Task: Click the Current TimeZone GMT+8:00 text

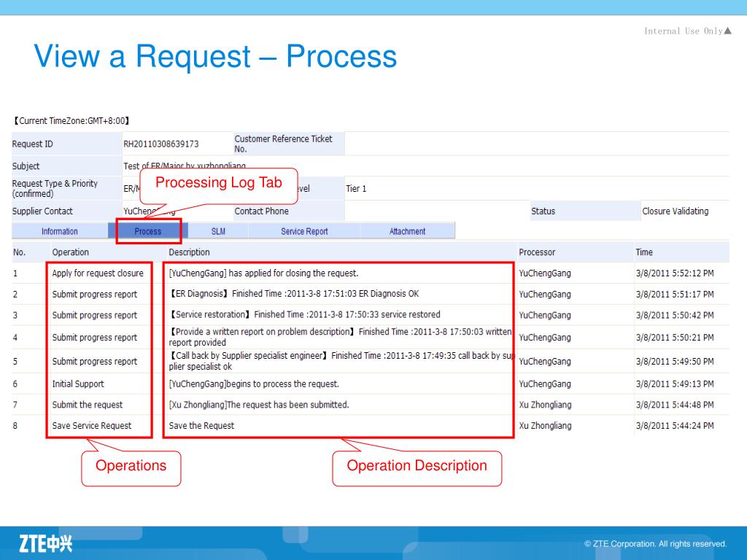Action: click(x=71, y=121)
